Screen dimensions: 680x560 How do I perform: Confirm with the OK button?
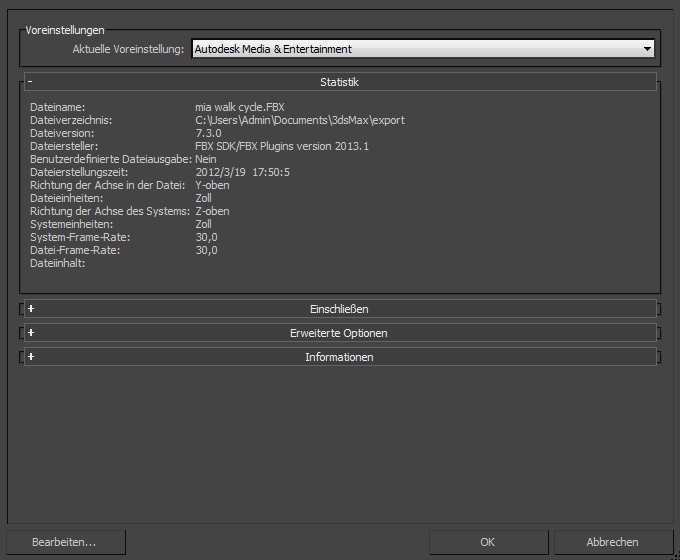pyautogui.click(x=489, y=542)
